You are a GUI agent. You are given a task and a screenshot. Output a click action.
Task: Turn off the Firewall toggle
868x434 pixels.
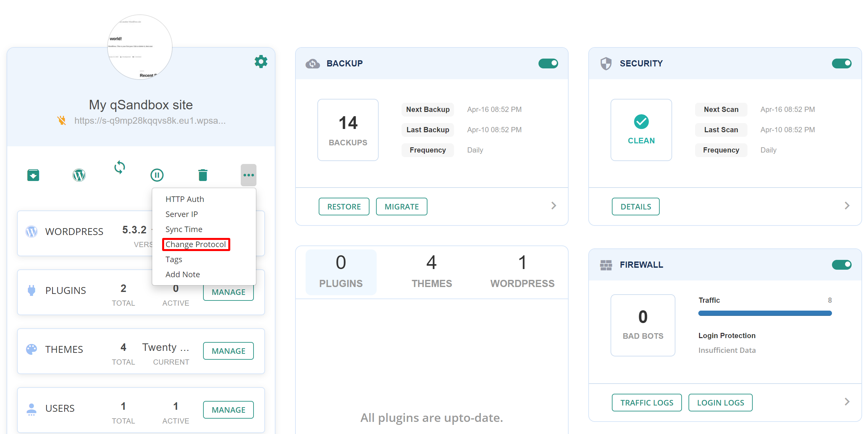coord(841,265)
